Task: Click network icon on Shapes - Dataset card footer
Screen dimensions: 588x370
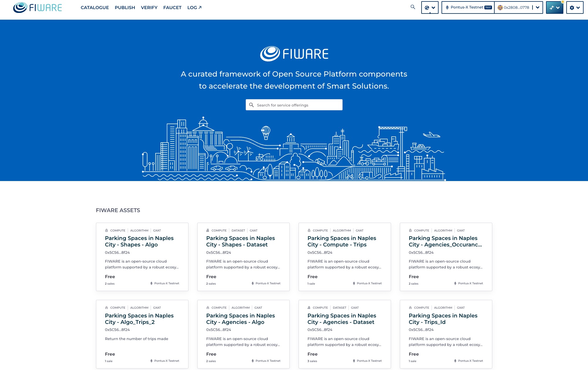Action: pos(253,283)
